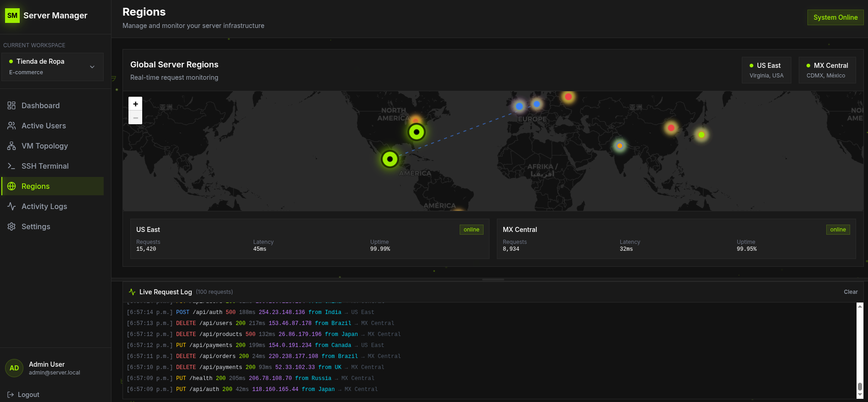The image size is (868, 402).
Task: Select the MX Central CDMX region chip
Action: coord(827,70)
